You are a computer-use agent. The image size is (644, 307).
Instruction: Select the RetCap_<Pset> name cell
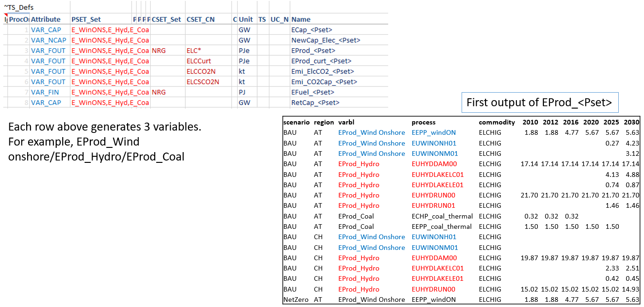click(315, 102)
